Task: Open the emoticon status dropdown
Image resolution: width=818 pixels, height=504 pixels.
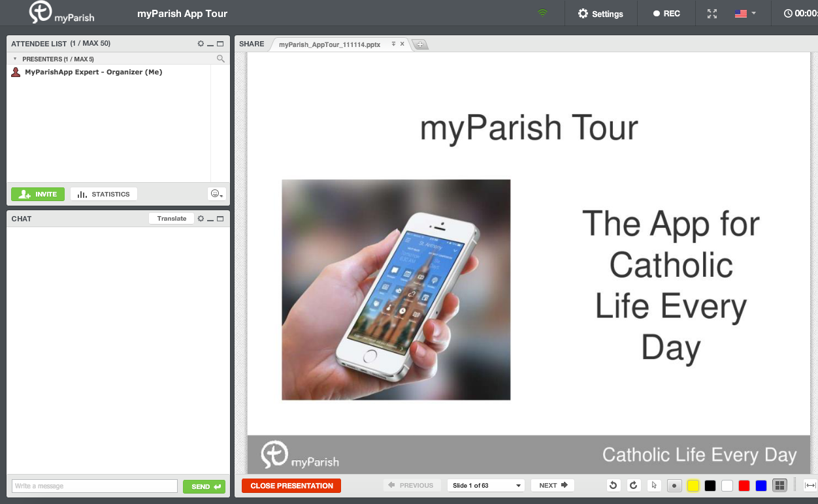Action: (x=216, y=194)
